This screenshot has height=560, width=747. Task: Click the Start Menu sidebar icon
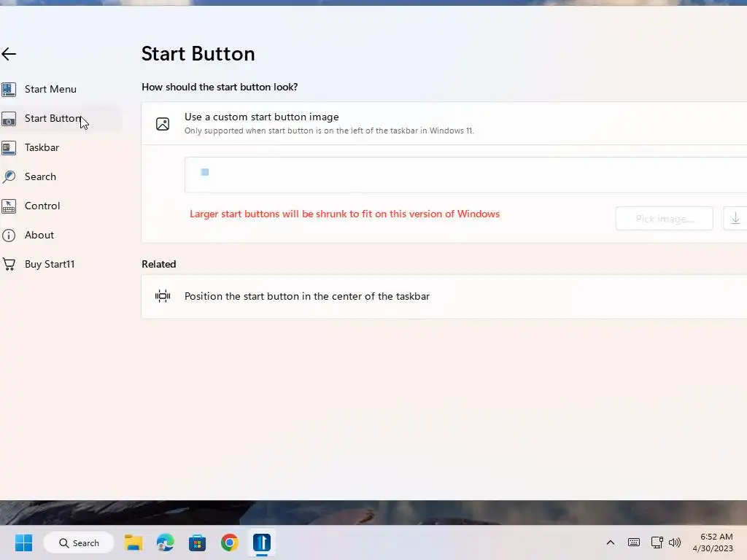click(9, 89)
